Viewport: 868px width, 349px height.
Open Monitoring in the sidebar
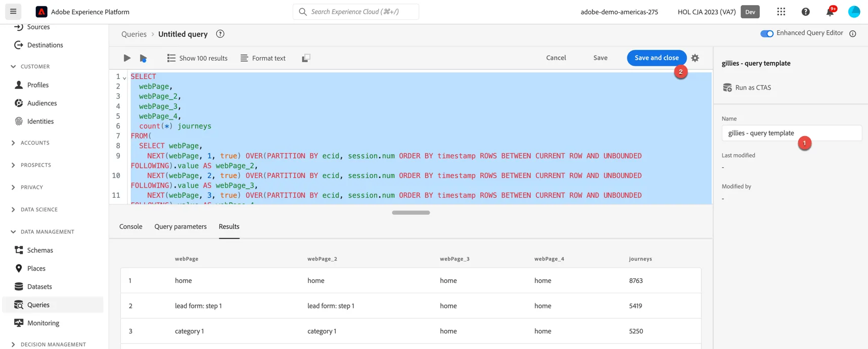pyautogui.click(x=43, y=323)
